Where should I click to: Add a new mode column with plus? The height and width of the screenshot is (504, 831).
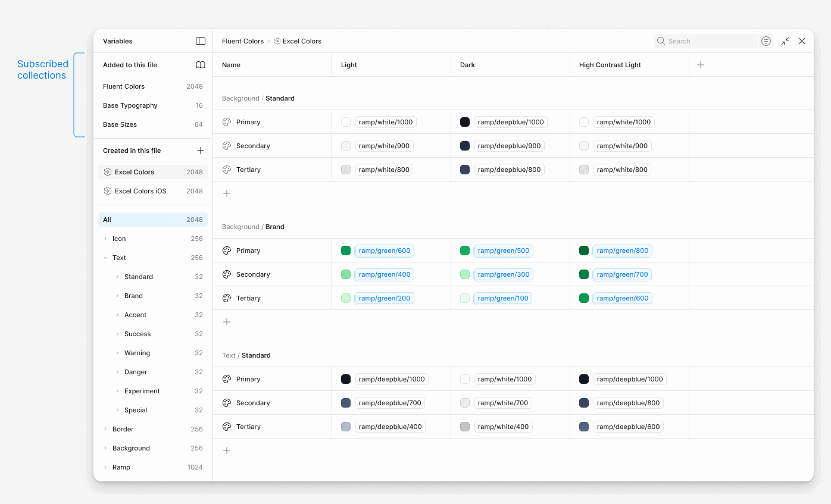tap(701, 65)
